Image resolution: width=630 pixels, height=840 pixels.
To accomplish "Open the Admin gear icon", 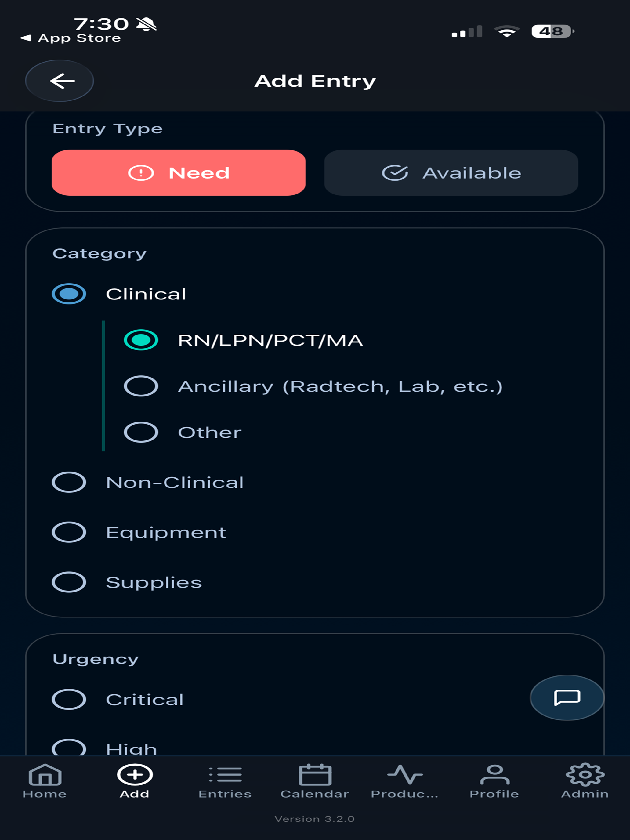I will coord(585,775).
